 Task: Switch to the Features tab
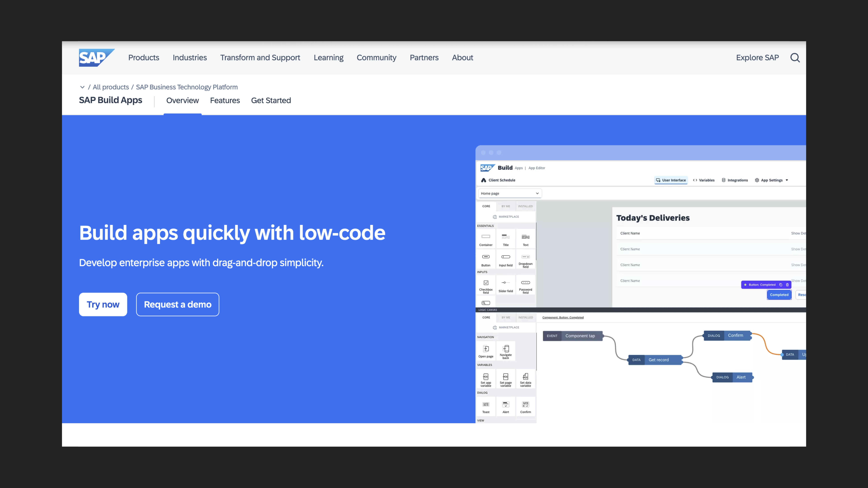(225, 100)
